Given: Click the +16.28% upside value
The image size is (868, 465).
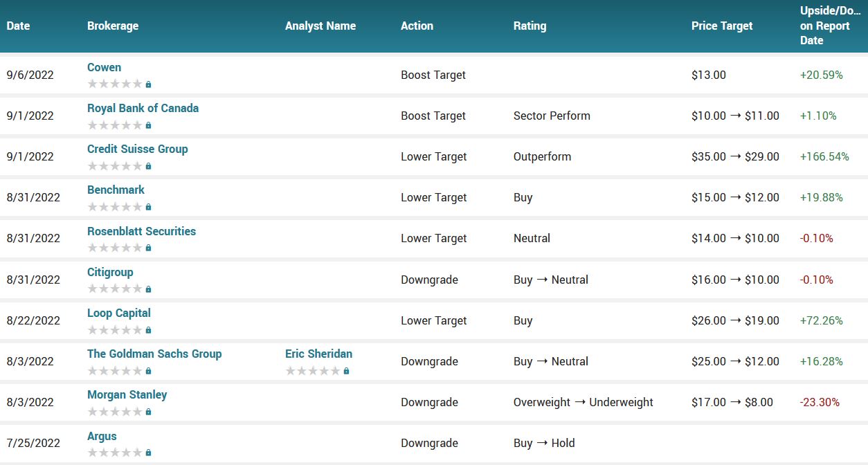Looking at the screenshot, I should 822,361.
